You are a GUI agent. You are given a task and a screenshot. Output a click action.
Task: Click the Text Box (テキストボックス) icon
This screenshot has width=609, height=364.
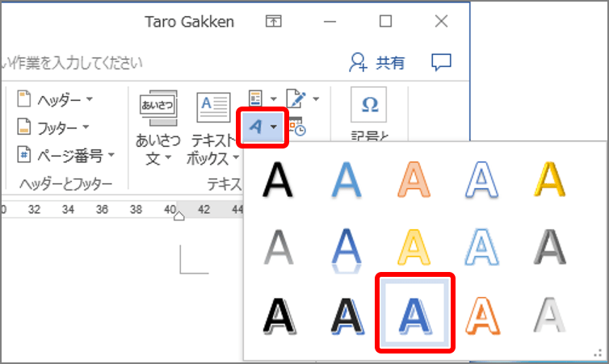[213, 107]
